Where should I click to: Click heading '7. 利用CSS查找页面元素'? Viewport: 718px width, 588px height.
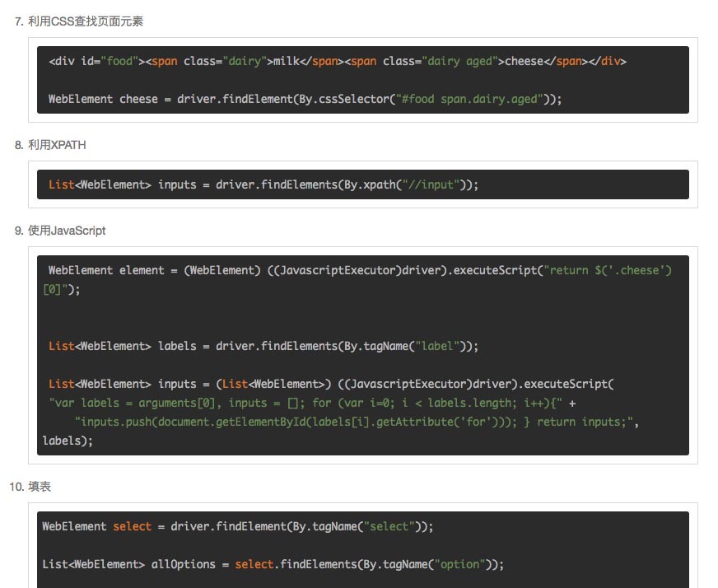tap(79, 21)
